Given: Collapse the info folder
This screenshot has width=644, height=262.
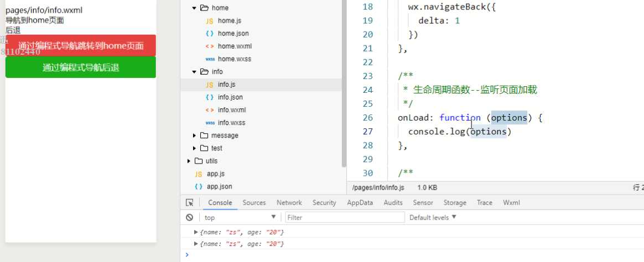Looking at the screenshot, I should [x=194, y=72].
